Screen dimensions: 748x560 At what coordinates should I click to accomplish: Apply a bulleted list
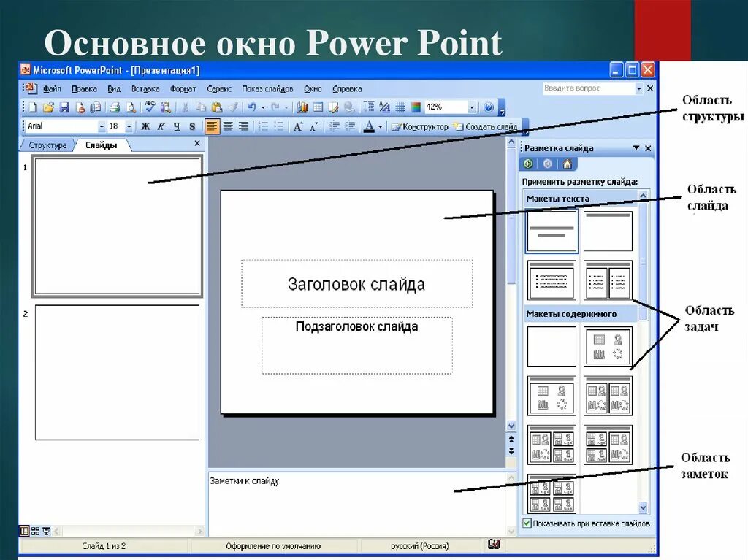click(x=278, y=126)
